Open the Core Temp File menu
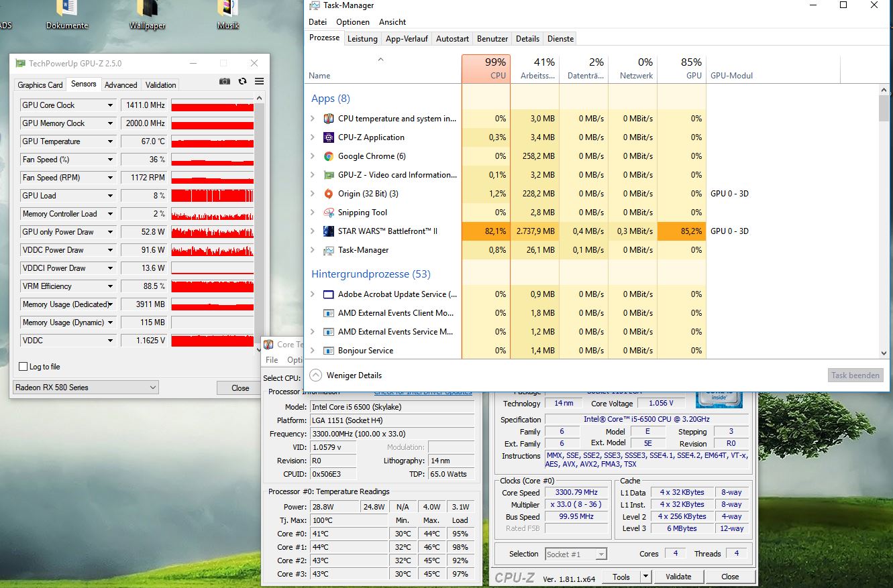Screen dimensions: 893x588 272,360
